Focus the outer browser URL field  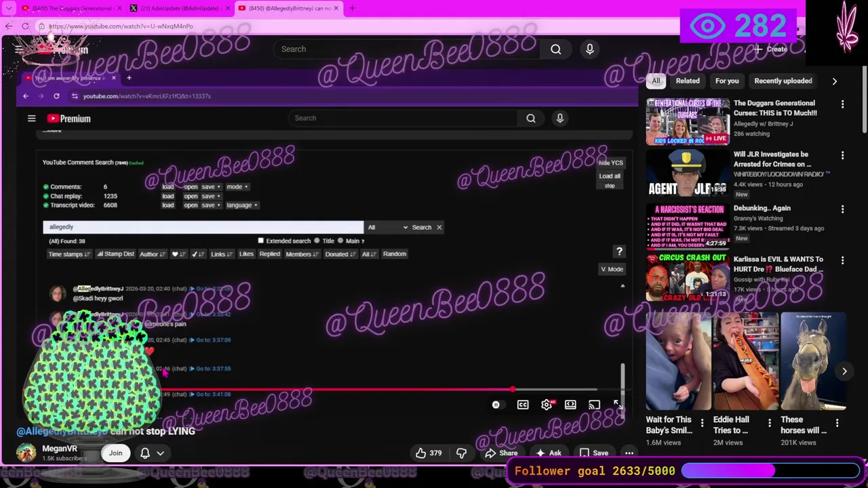(353, 26)
